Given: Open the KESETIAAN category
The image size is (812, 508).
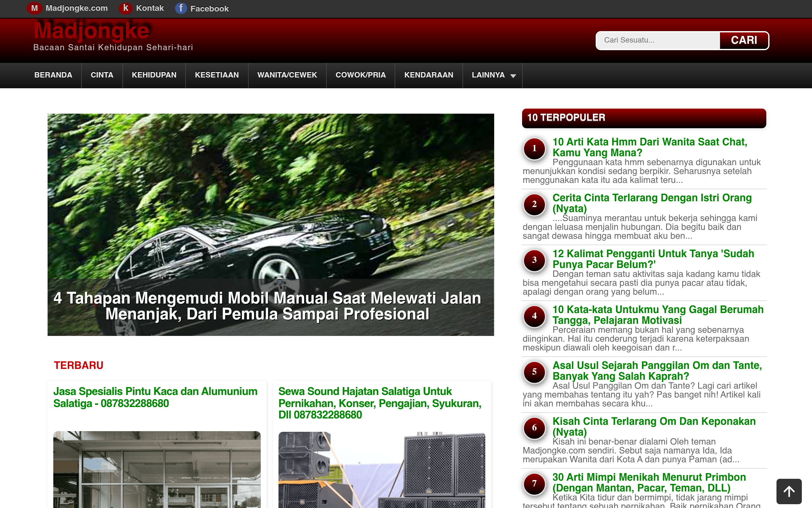Looking at the screenshot, I should point(217,75).
